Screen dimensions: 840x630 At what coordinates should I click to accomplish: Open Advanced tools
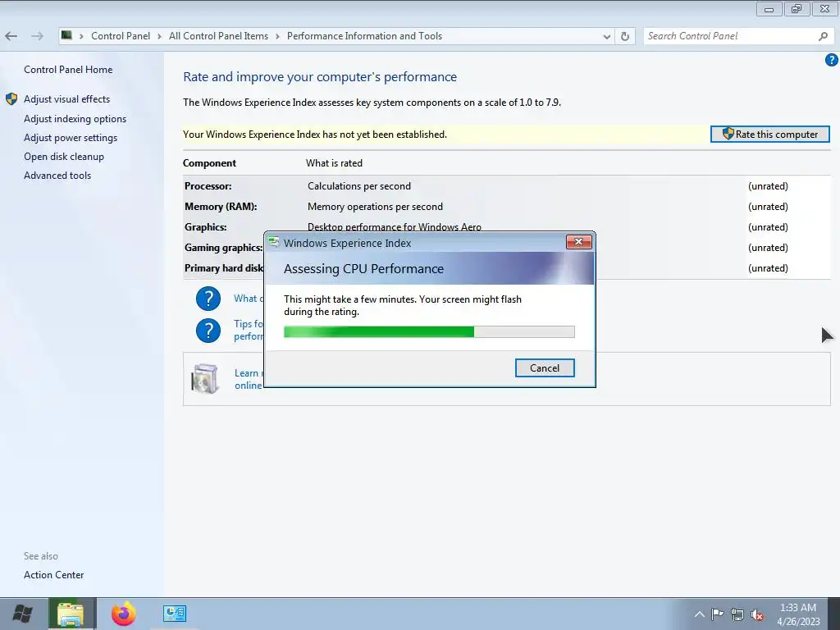tap(57, 176)
